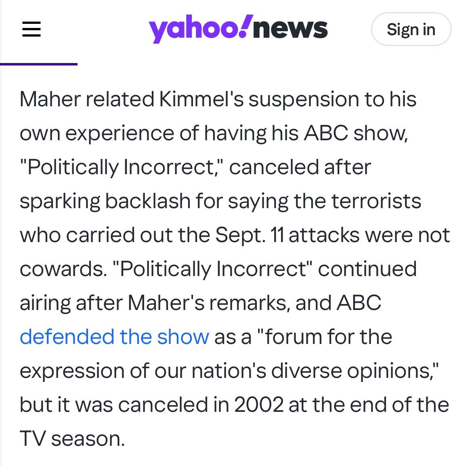Image resolution: width=476 pixels, height=466 pixels.
Task: Click the 'news' wordmark in the header
Action: pos(291,29)
